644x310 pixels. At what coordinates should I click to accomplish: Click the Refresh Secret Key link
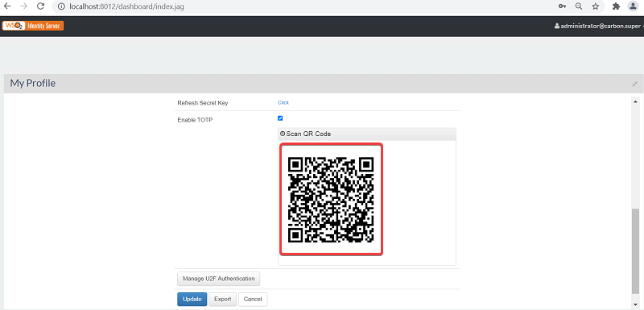click(x=283, y=102)
